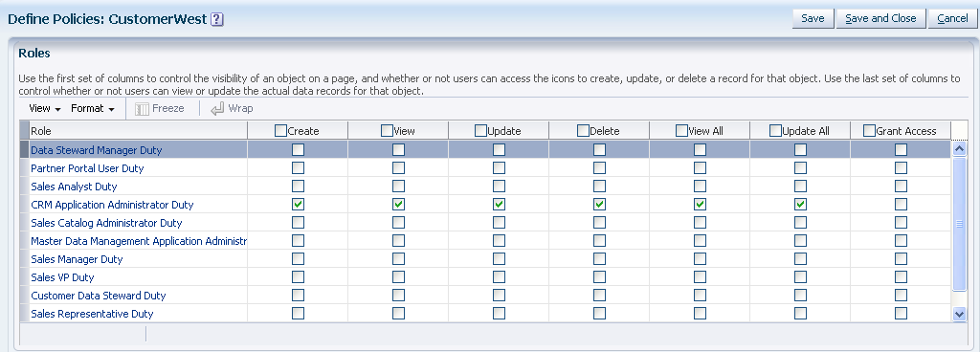Select Master Data Management Application Administrator row
Screen dimensions: 980x352
(x=485, y=240)
